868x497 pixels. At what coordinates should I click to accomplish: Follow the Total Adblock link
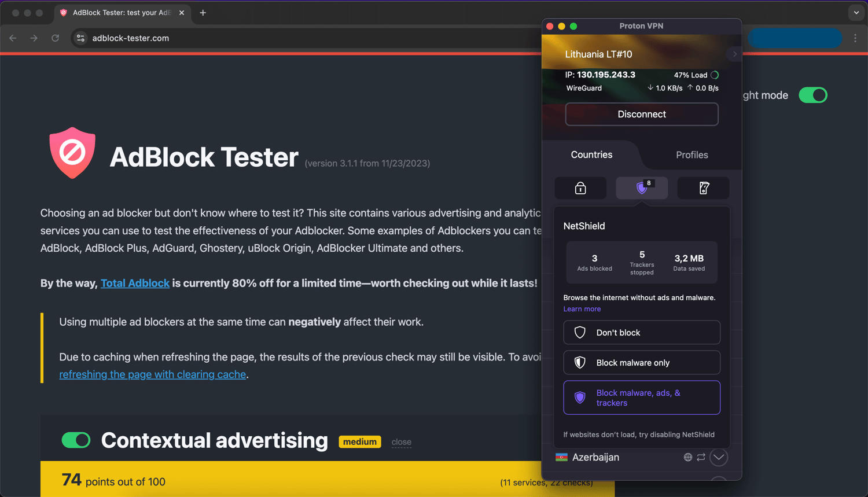click(135, 283)
